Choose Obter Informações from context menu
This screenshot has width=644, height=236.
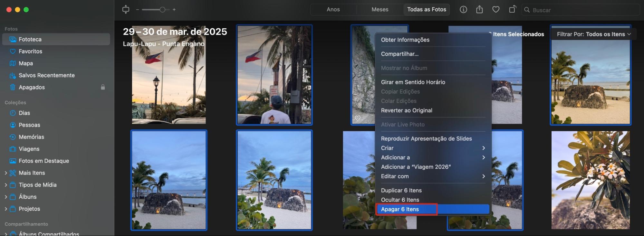point(433,40)
